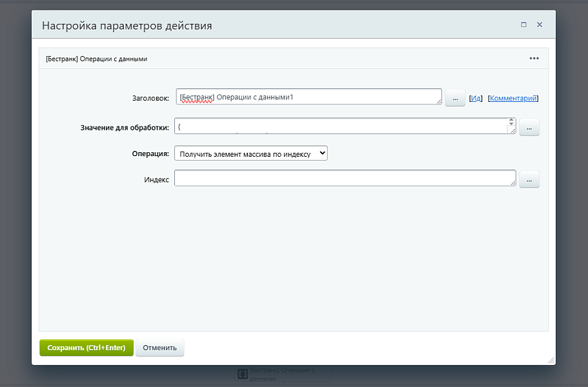Grab resize handle of Индекс textarea

coord(513,183)
